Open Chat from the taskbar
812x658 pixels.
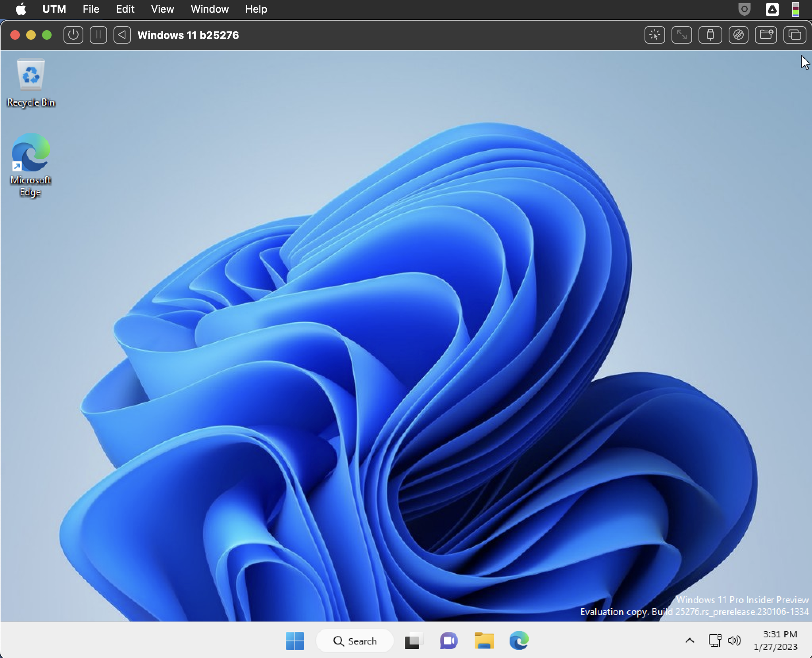tap(449, 641)
